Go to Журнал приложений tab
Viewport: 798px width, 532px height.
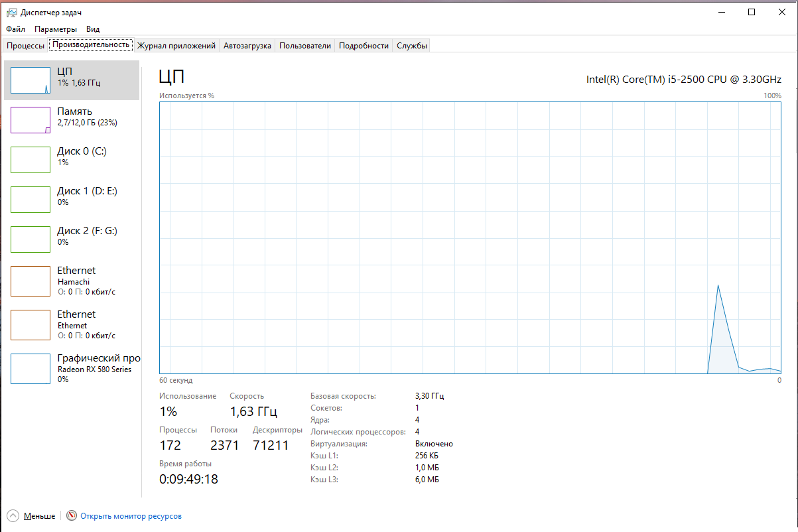pyautogui.click(x=176, y=46)
